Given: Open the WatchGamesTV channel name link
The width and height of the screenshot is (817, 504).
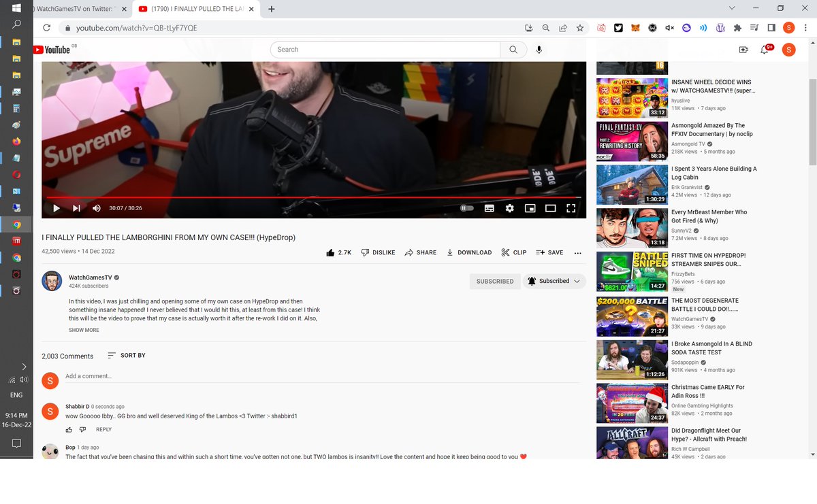Looking at the screenshot, I should (x=90, y=278).
